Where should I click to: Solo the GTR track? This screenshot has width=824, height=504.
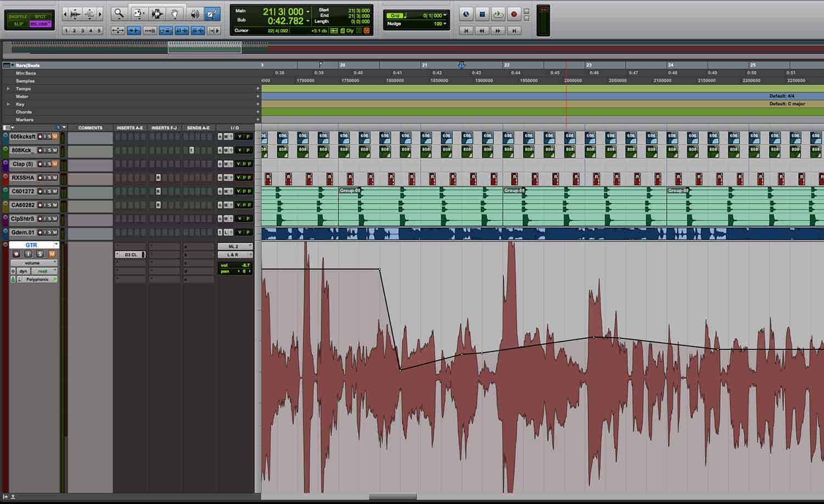tap(40, 254)
